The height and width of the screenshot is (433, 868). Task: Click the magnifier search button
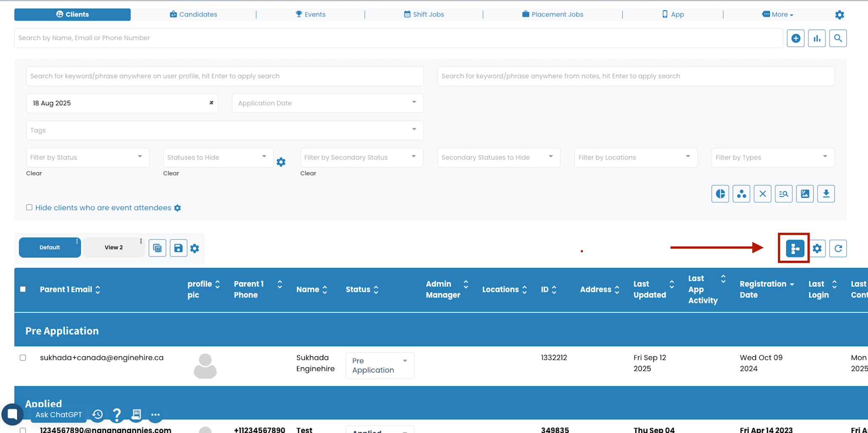tap(838, 38)
